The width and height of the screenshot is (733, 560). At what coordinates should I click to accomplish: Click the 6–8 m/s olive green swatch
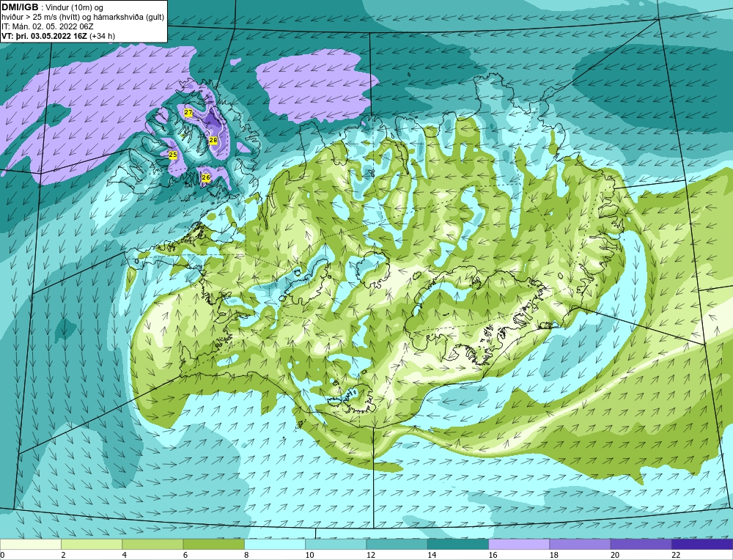coord(213,544)
